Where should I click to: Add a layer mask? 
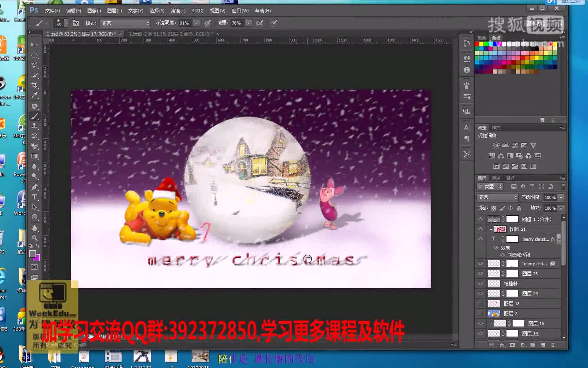coord(512,345)
